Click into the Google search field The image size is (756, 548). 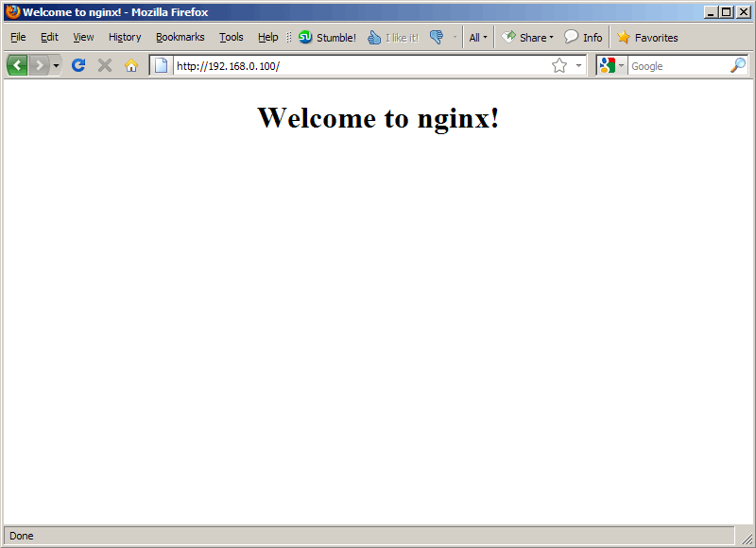tap(679, 66)
